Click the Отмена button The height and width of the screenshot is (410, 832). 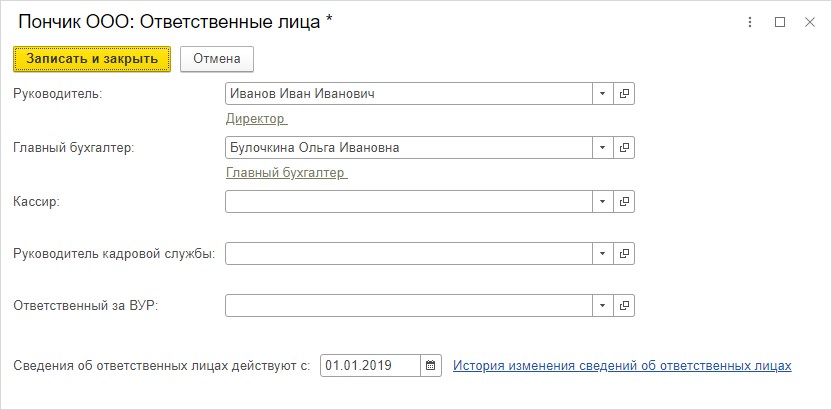[x=216, y=59]
